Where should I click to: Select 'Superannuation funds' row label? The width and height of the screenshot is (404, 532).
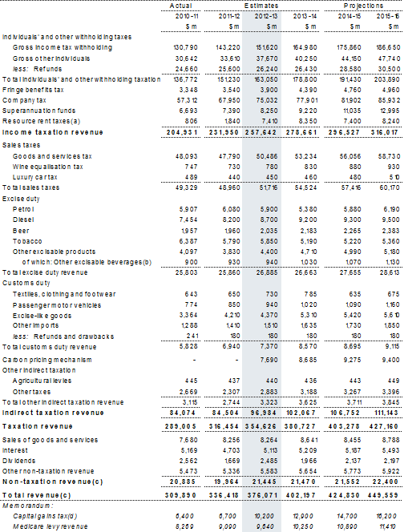pyautogui.click(x=38, y=111)
